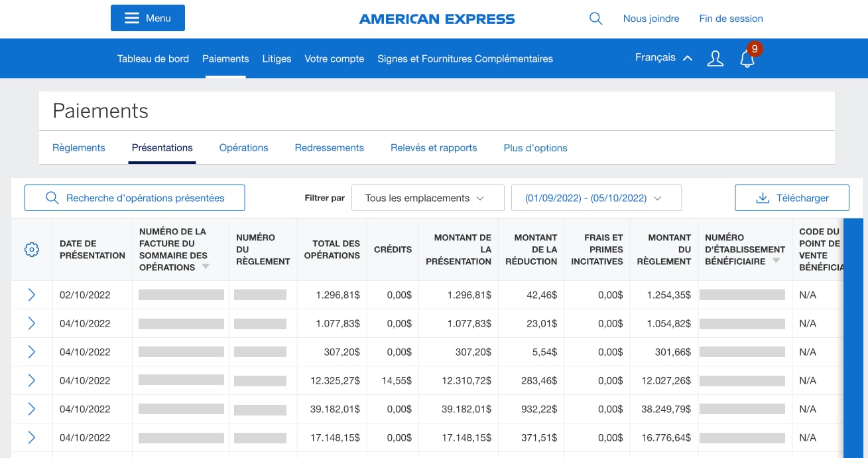
Task: Expand the row with total 39.182,01$
Action: pos(31,409)
